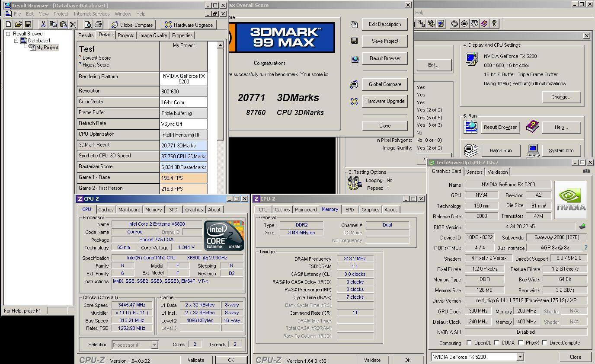Click the New document icon in Result Browser toolbar
The image size is (595, 364).
coord(8,25)
